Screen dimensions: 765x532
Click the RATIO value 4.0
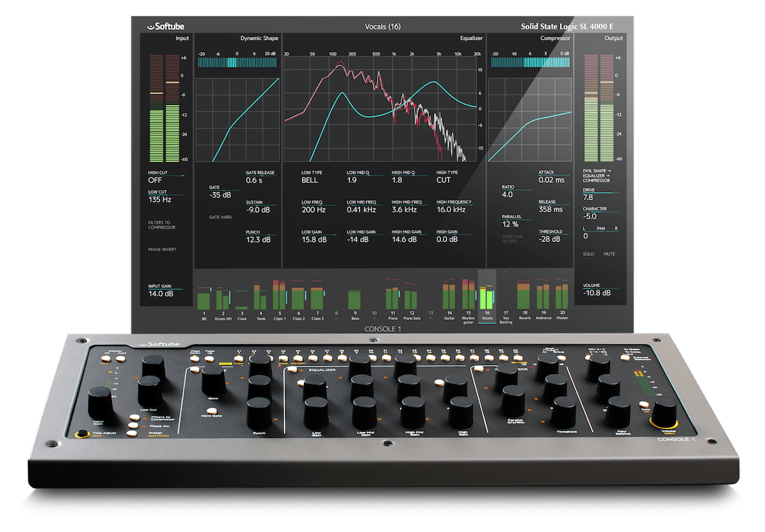pyautogui.click(x=507, y=195)
